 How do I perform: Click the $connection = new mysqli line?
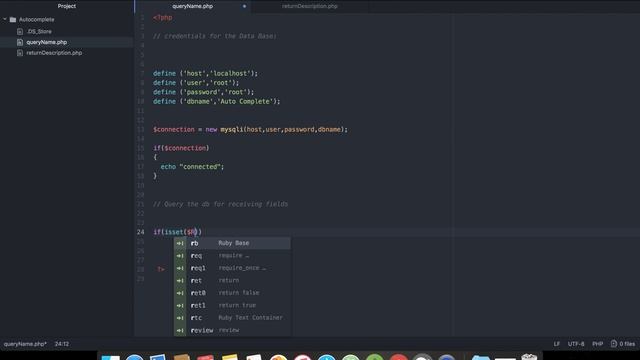[251, 129]
